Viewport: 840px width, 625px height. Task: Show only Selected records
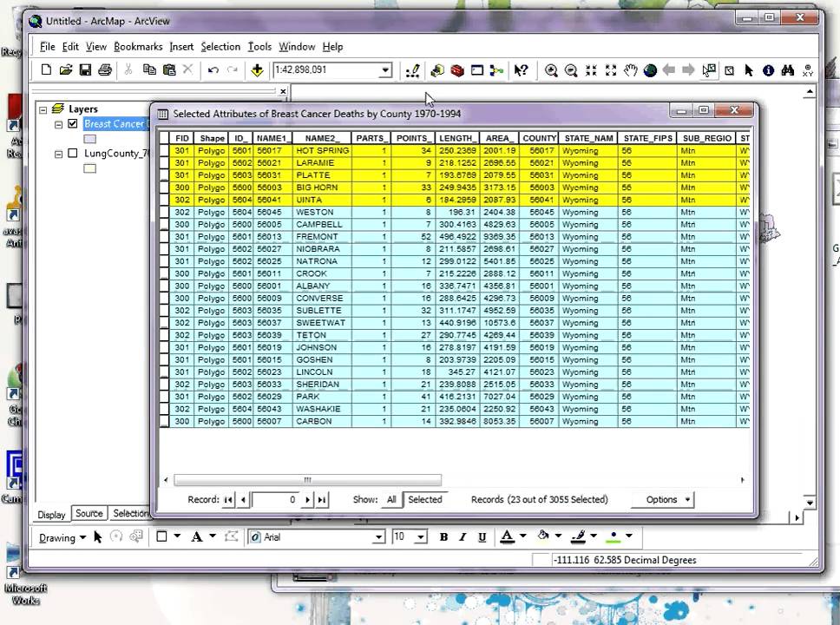coord(425,500)
